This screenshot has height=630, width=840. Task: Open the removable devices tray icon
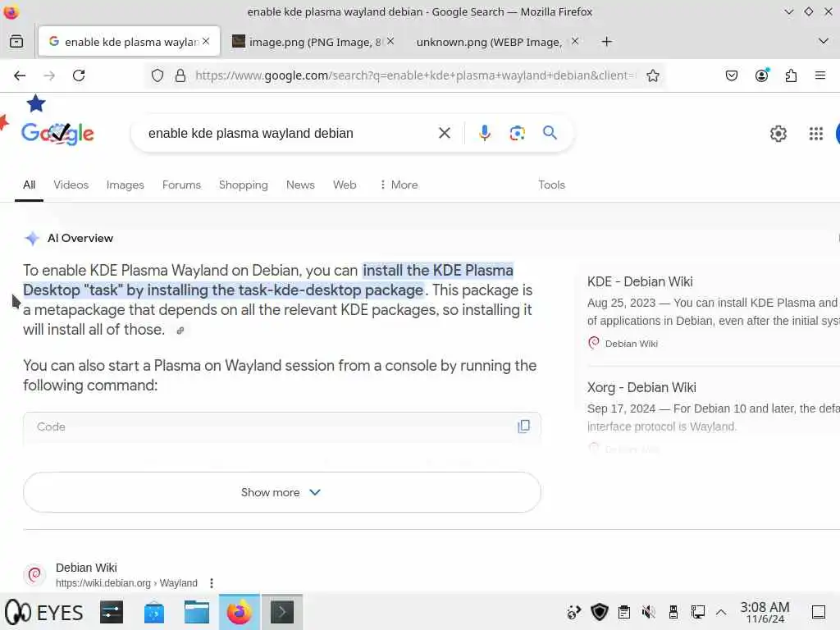click(673, 612)
